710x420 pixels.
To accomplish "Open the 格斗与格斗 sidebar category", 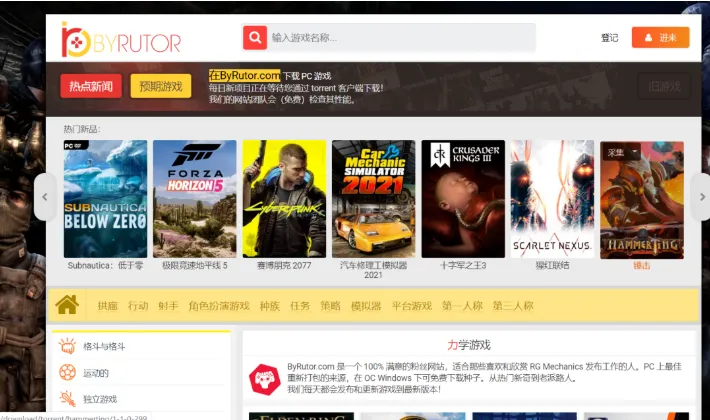I will point(104,347).
